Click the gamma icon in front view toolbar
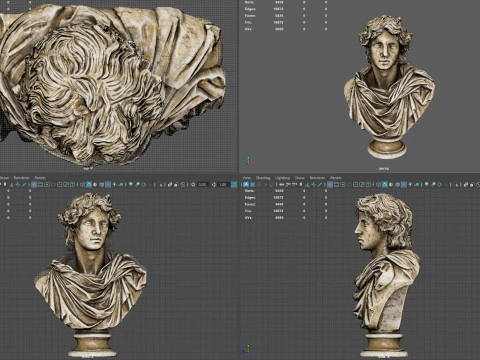The image size is (480, 360). click(x=214, y=184)
